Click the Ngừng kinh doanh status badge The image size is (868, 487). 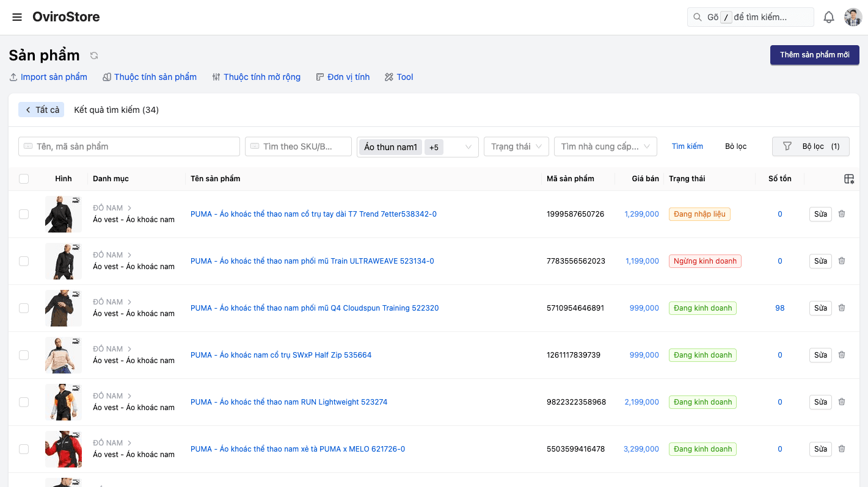click(x=705, y=261)
